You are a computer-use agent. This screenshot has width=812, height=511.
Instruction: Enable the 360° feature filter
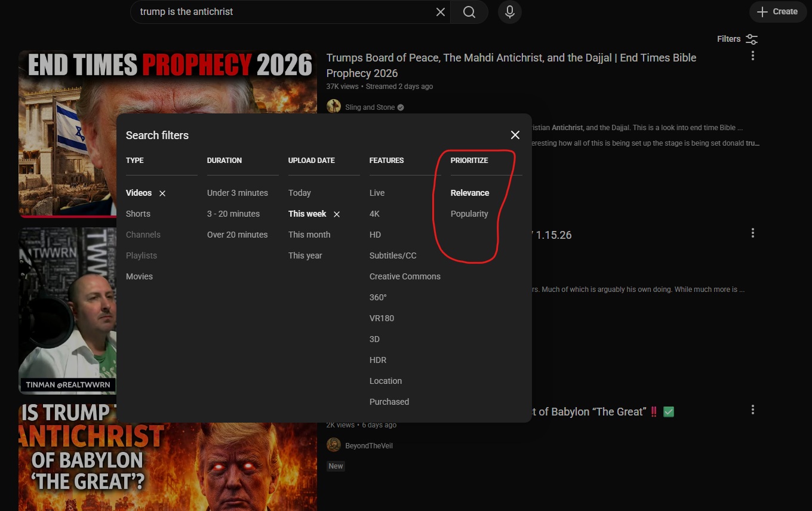[x=378, y=297]
